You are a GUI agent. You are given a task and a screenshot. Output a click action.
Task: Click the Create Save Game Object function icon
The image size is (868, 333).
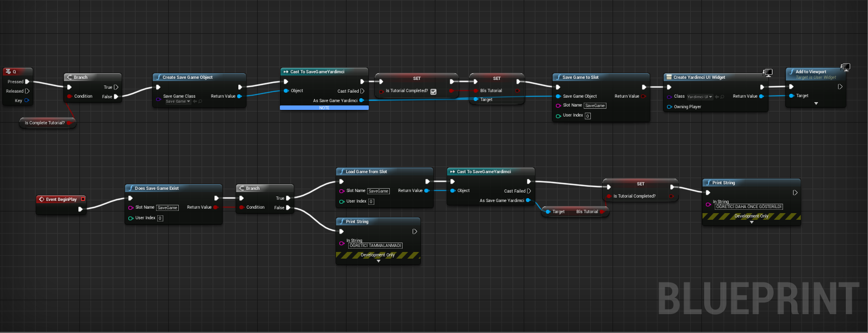[158, 77]
